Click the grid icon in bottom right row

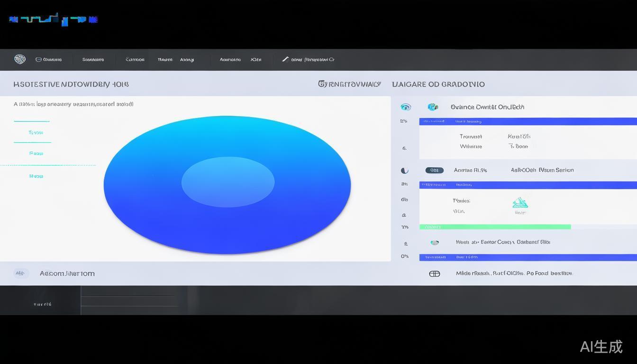434,273
